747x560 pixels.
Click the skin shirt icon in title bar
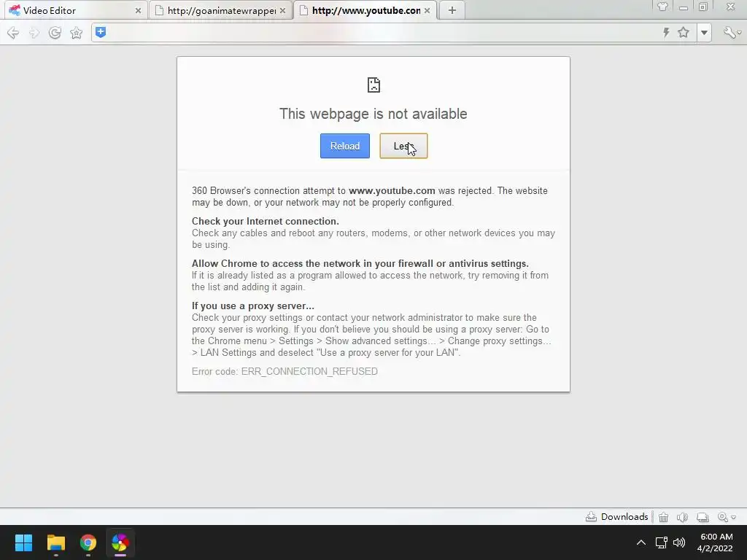pyautogui.click(x=662, y=7)
